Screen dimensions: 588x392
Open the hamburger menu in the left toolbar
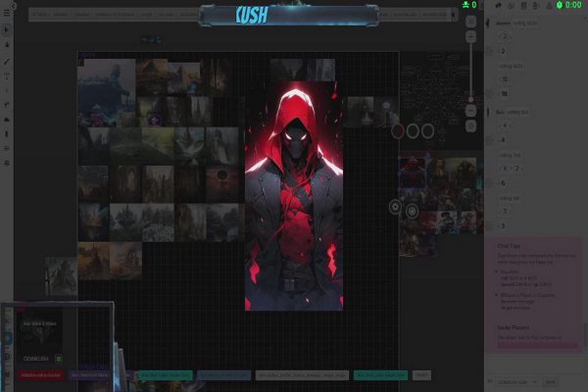(x=7, y=13)
